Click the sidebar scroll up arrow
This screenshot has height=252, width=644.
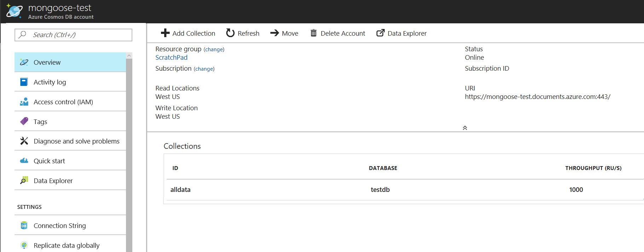tap(129, 56)
